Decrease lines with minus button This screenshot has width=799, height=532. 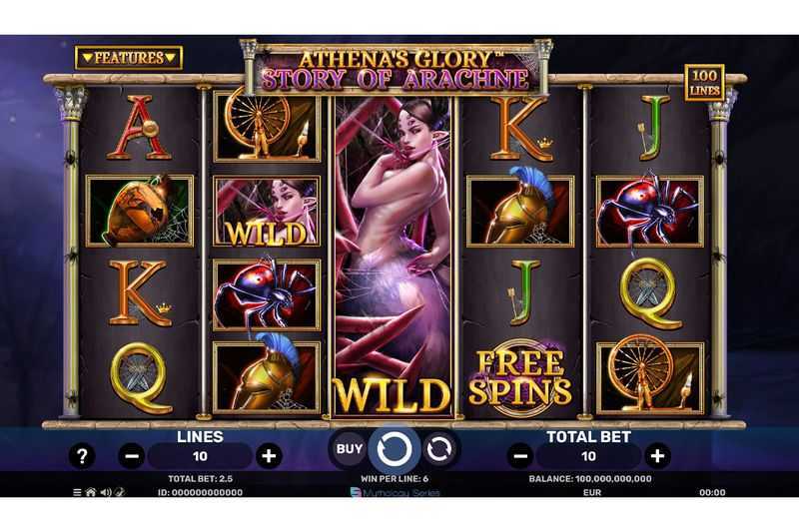pos(132,455)
